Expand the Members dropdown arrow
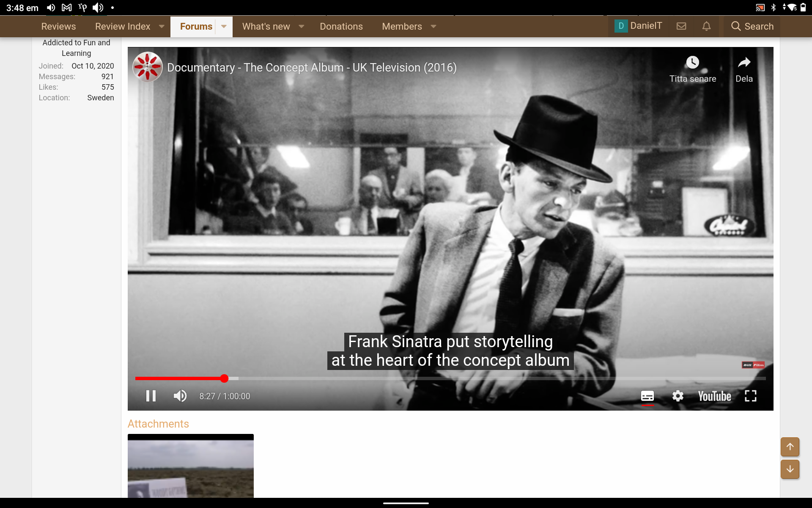 pyautogui.click(x=433, y=26)
